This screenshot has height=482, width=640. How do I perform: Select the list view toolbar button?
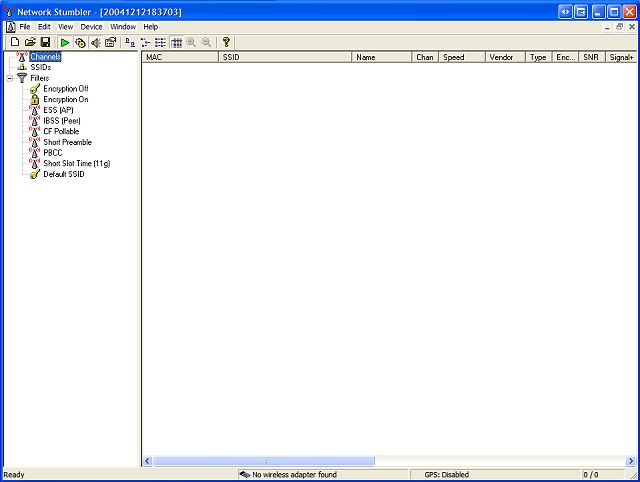tap(160, 42)
